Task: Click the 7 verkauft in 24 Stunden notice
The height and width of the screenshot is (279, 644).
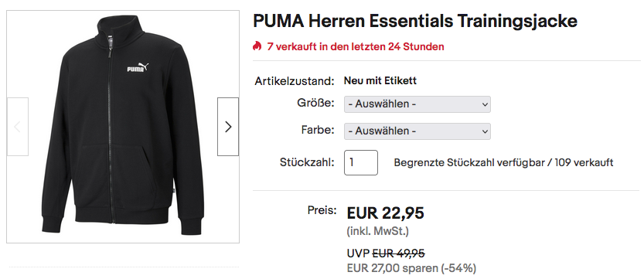Action: coord(356,46)
